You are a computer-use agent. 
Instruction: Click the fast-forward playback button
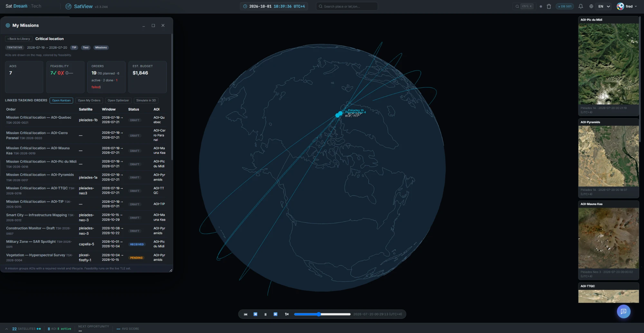pos(275,314)
